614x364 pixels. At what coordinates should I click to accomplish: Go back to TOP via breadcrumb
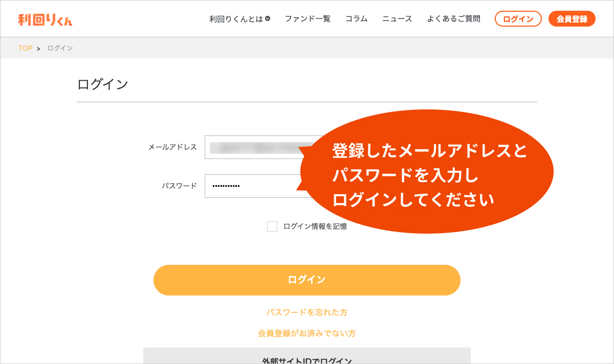point(25,48)
